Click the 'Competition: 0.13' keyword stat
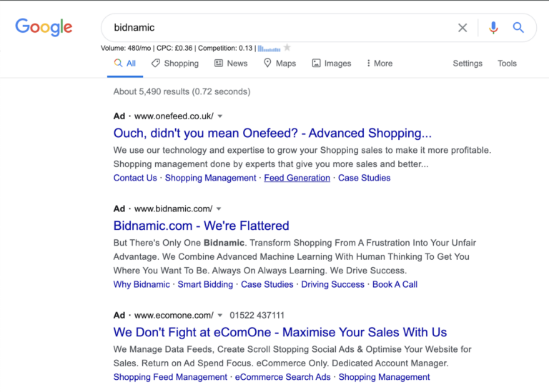The width and height of the screenshot is (549, 392). click(225, 49)
